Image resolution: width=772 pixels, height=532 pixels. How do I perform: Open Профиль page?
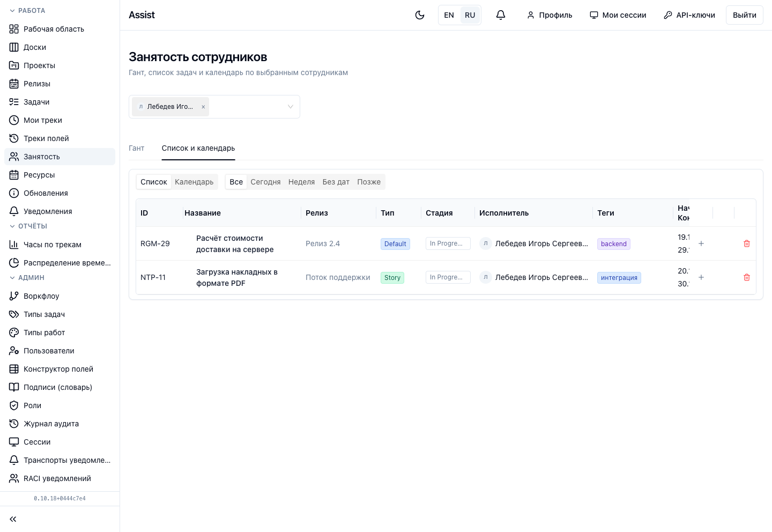[550, 15]
